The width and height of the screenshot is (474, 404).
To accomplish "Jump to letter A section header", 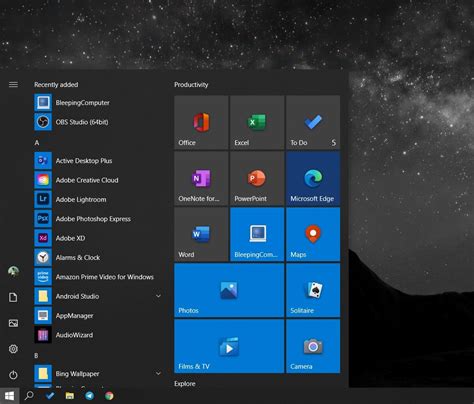I will pyautogui.click(x=37, y=143).
